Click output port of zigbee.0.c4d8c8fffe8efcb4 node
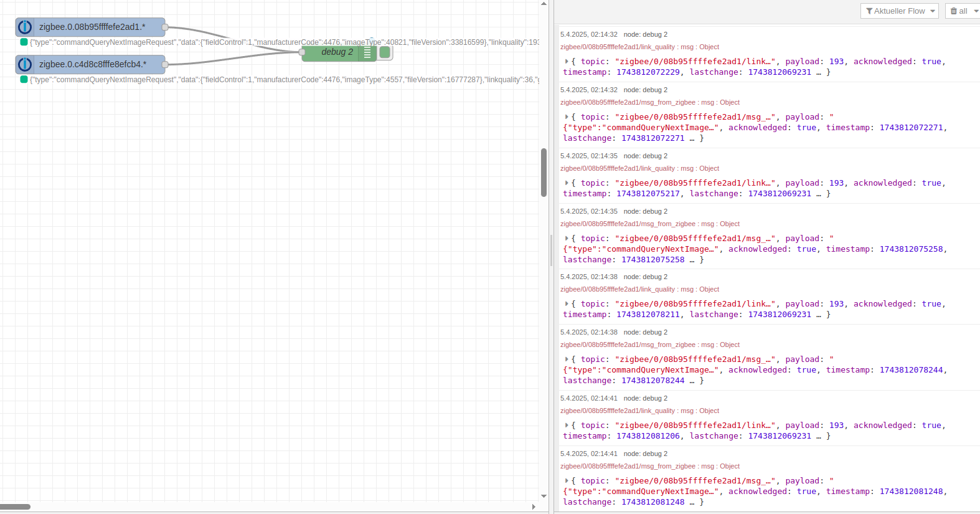 coord(165,65)
